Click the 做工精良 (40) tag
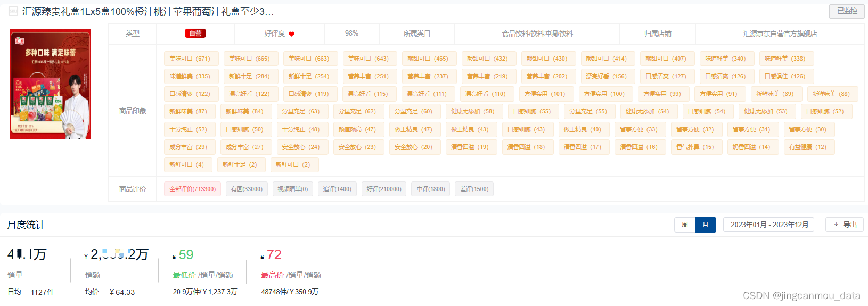Viewport: 868px width, 306px height. tap(583, 129)
